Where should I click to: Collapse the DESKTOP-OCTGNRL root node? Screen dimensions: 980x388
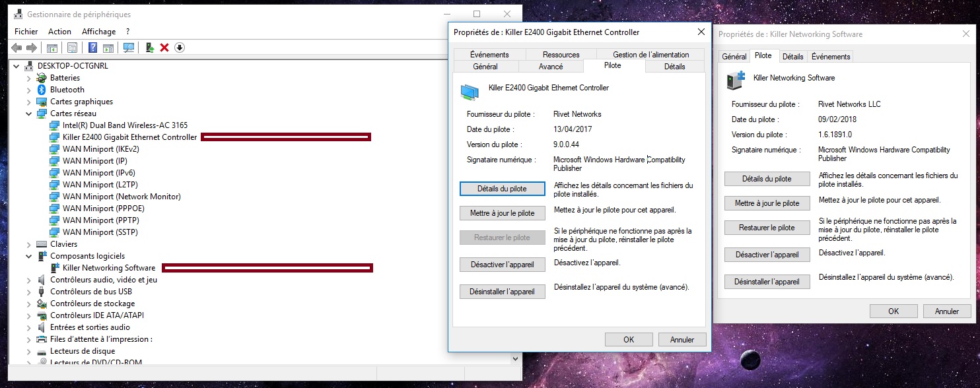[16, 66]
